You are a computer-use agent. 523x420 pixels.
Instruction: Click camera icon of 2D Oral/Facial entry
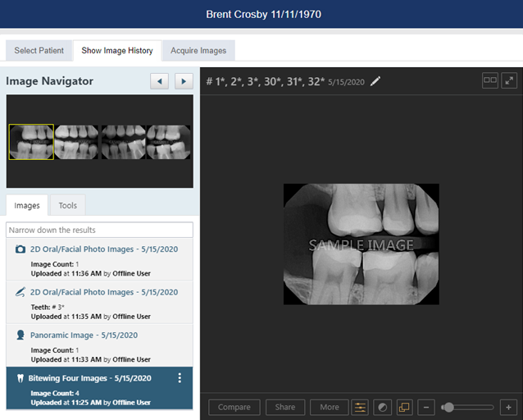tap(20, 249)
